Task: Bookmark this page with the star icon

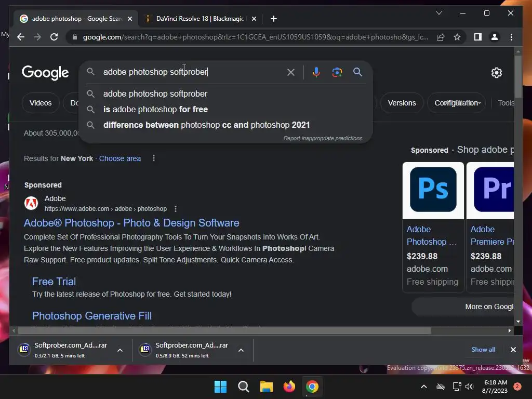Action: tap(457, 37)
